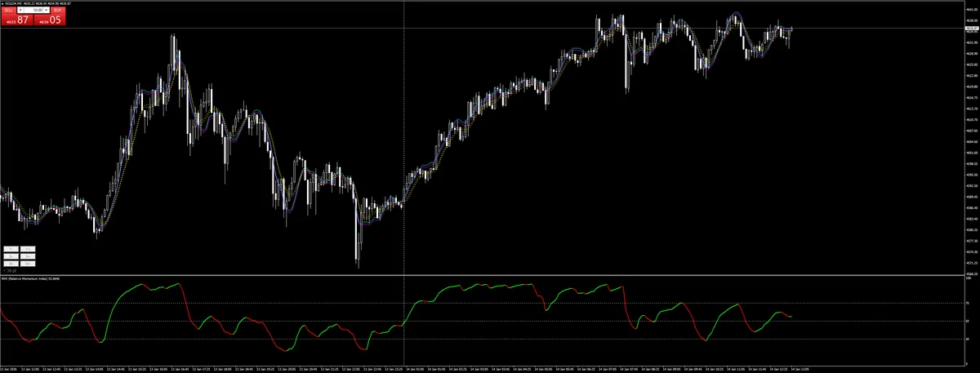Image resolution: width=980 pixels, height=373 pixels.
Task: Click the '13 Jan 2026' time axis label
Action: [9, 368]
